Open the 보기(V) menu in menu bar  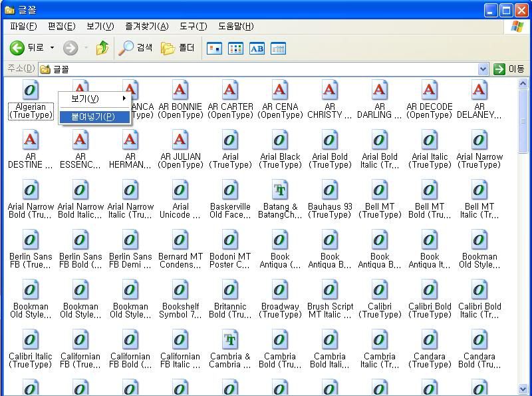(x=100, y=27)
